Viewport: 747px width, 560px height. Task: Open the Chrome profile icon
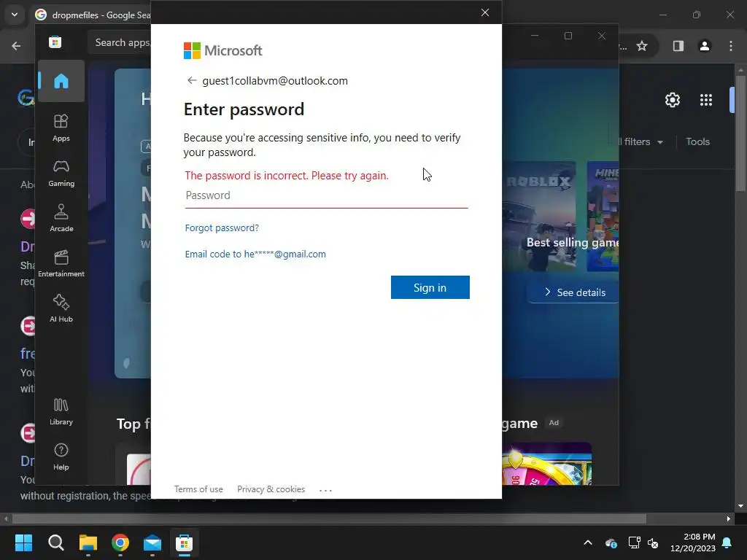(705, 46)
